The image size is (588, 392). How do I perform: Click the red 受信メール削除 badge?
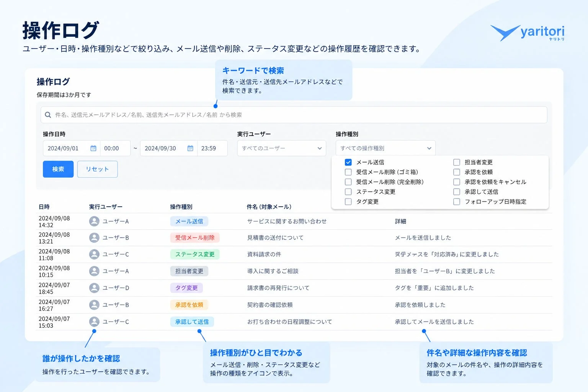click(x=195, y=238)
